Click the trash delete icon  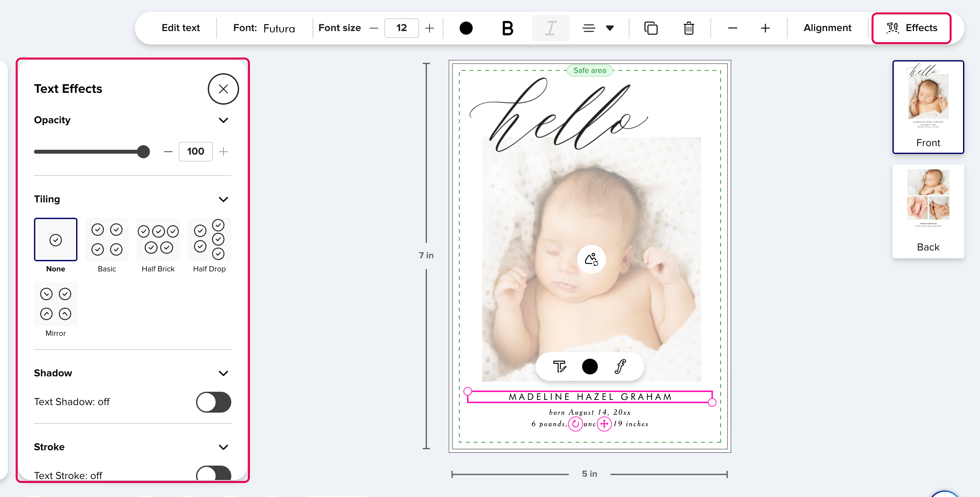(x=689, y=28)
